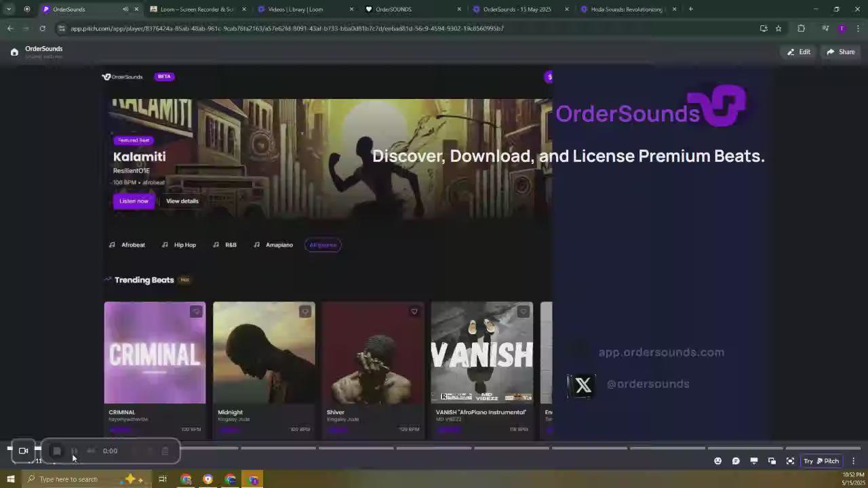This screenshot has width=868, height=488.
Task: Select the All genres pill
Action: pyautogui.click(x=323, y=245)
